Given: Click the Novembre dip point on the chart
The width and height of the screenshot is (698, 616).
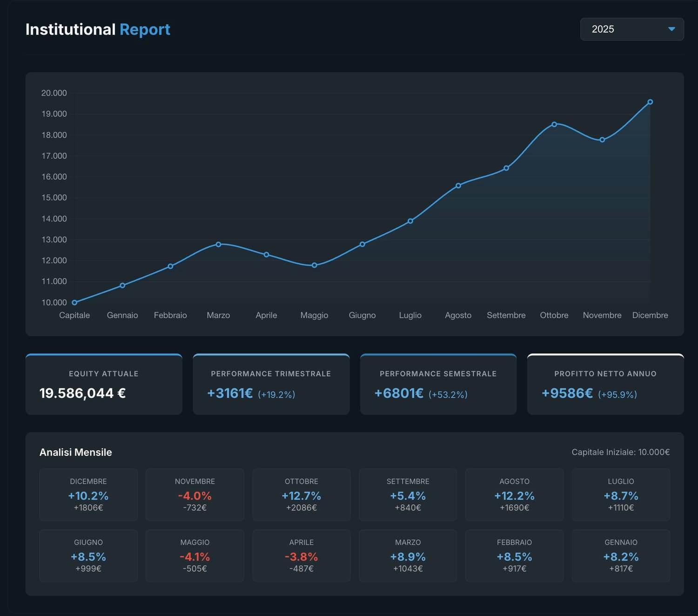Looking at the screenshot, I should 602,139.
